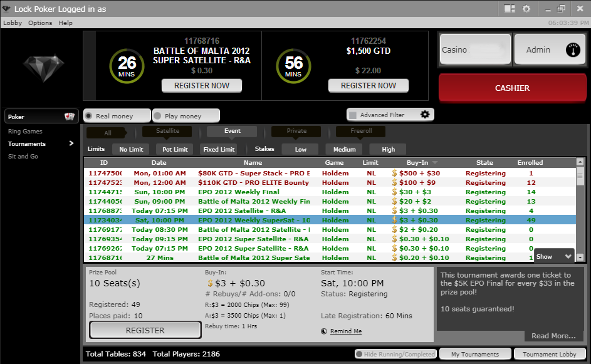The width and height of the screenshot is (591, 364).
Task: Open the red Cashier button
Action: 512,88
